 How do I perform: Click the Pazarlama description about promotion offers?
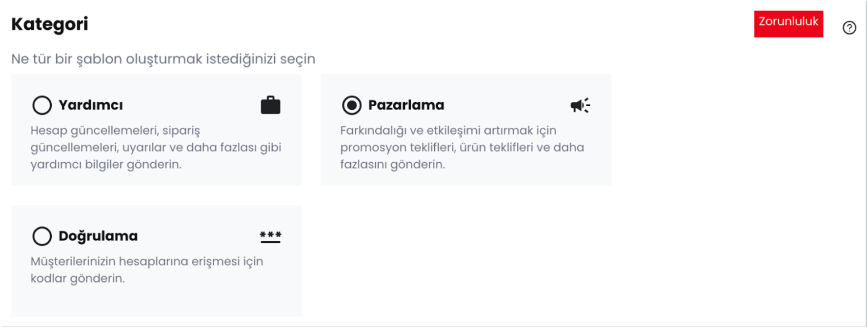[x=462, y=147]
